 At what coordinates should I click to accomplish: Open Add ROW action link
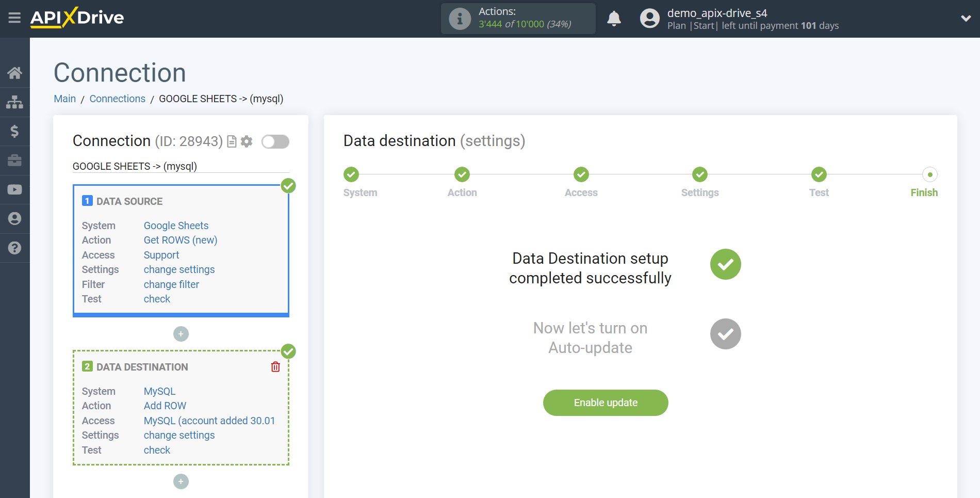[165, 406]
